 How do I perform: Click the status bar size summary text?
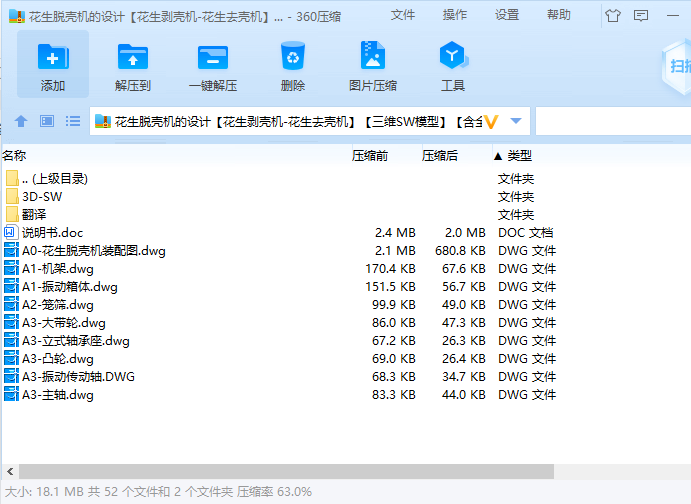tap(158, 492)
